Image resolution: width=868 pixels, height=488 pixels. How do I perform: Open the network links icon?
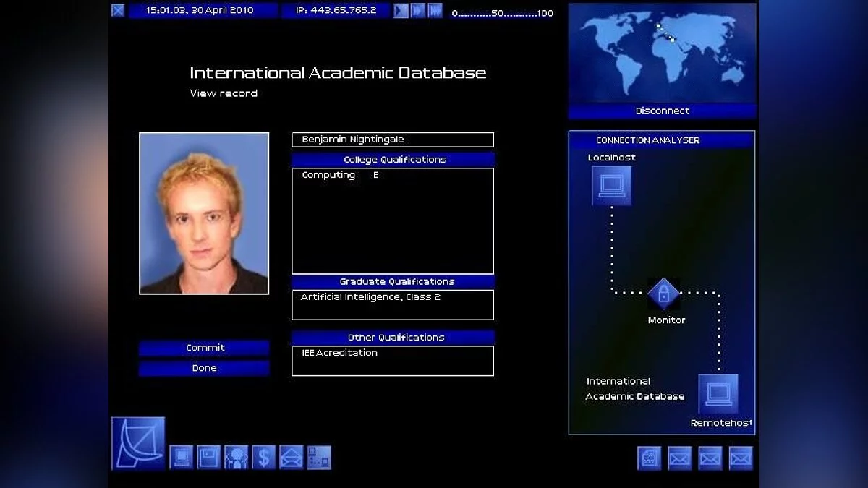(318, 458)
